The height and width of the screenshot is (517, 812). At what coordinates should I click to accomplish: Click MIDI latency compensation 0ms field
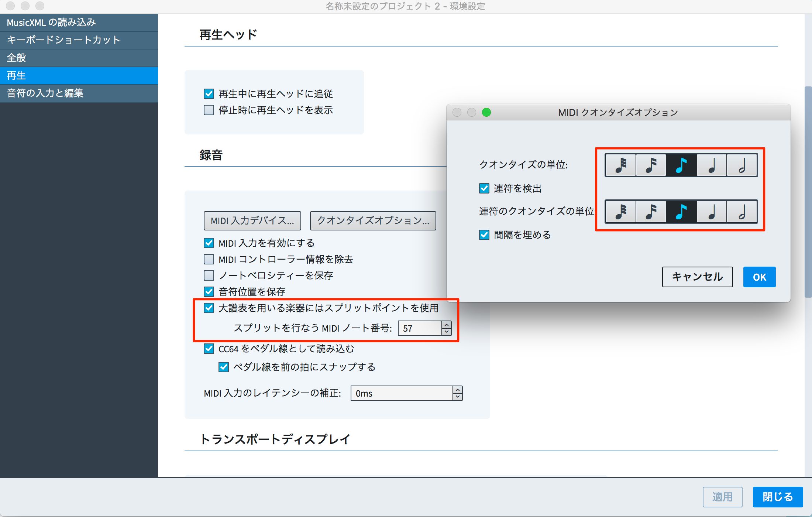402,393
